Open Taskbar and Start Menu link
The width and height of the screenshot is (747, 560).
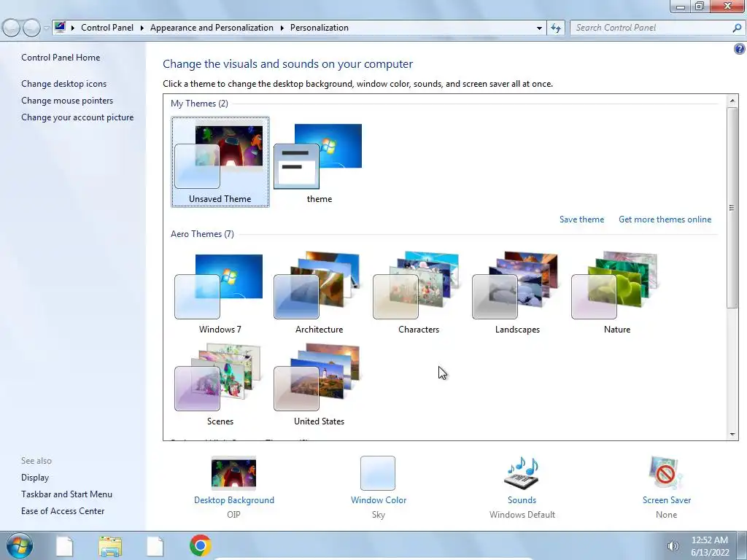pos(66,494)
